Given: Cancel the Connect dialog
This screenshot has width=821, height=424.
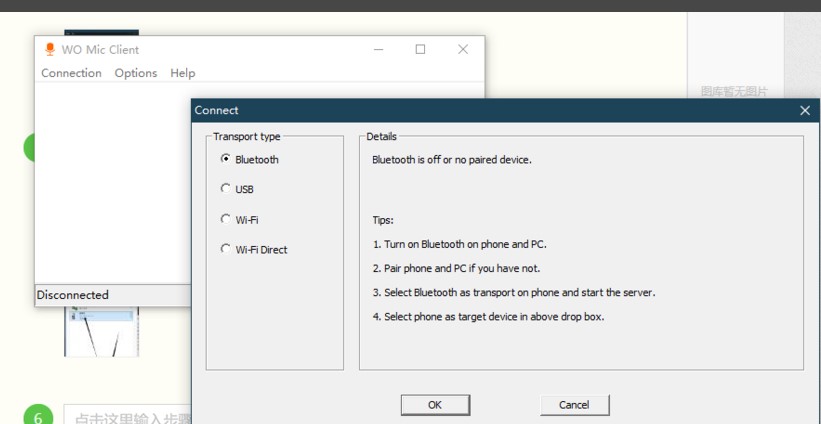Looking at the screenshot, I should [574, 405].
